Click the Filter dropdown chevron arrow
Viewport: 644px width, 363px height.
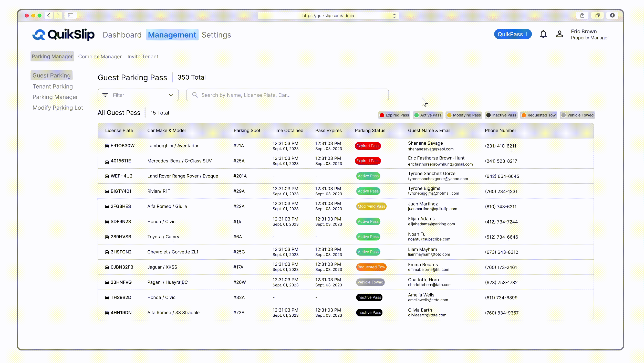[x=171, y=95]
